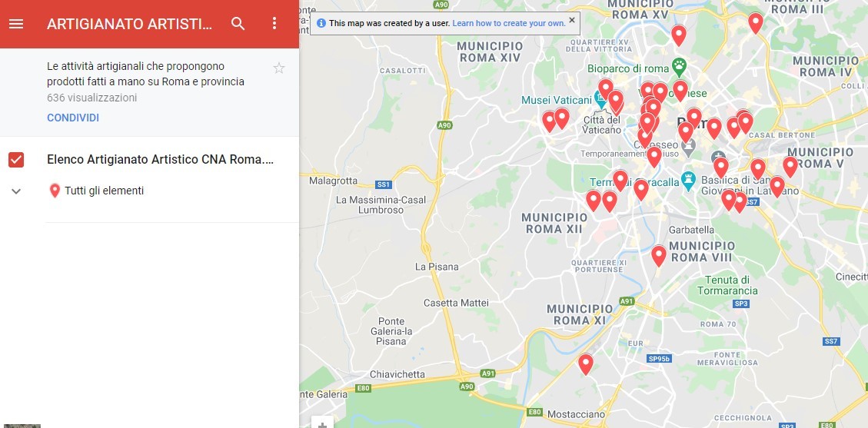The height and width of the screenshot is (428, 868).
Task: Zoom in with the plus button
Action: 322,423
